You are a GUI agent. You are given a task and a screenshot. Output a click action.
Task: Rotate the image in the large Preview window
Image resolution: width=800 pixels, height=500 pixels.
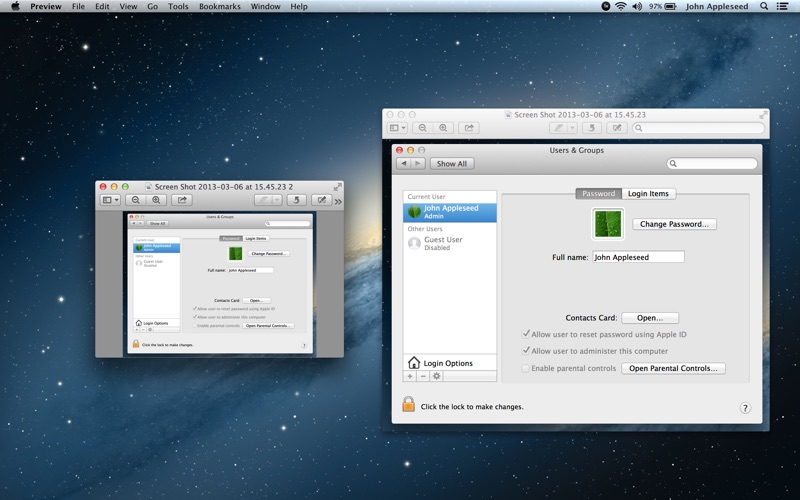(x=592, y=128)
